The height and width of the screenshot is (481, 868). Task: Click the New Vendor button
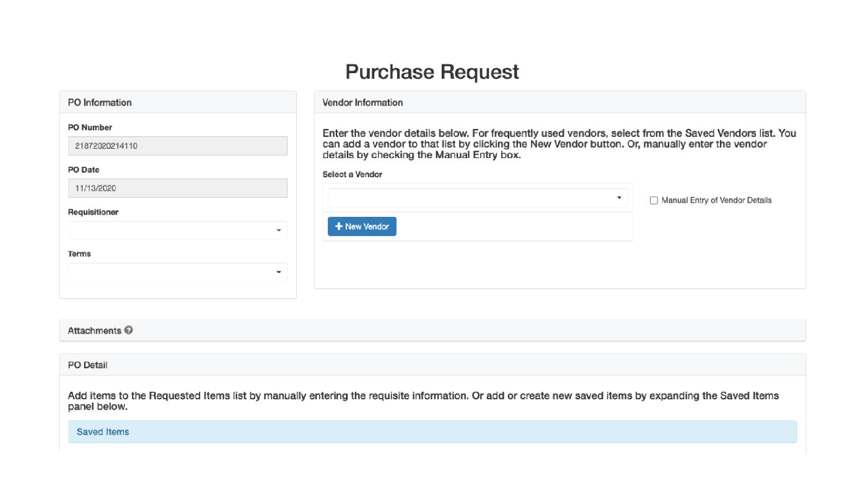click(x=362, y=226)
